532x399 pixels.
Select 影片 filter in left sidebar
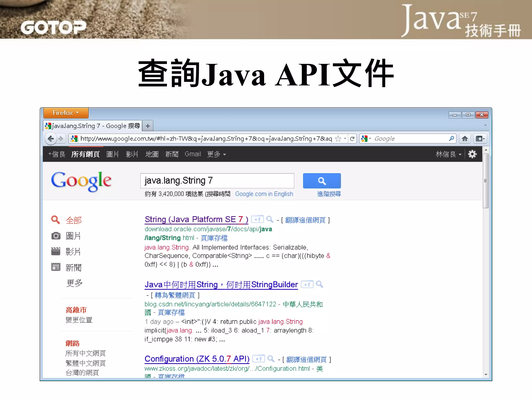tap(73, 251)
